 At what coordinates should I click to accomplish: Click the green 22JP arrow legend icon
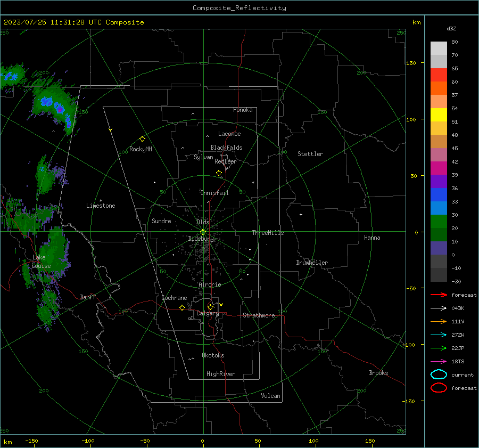439,348
